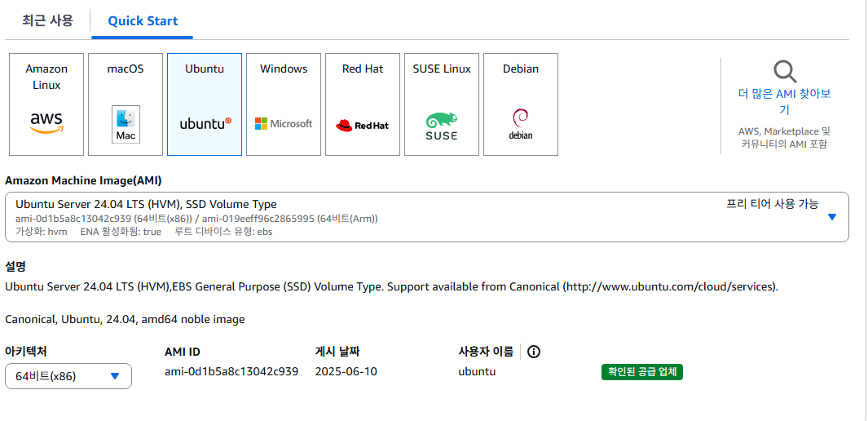Select the Red Hat AMI card
Viewport: 868px width, 421px height.
[x=363, y=104]
